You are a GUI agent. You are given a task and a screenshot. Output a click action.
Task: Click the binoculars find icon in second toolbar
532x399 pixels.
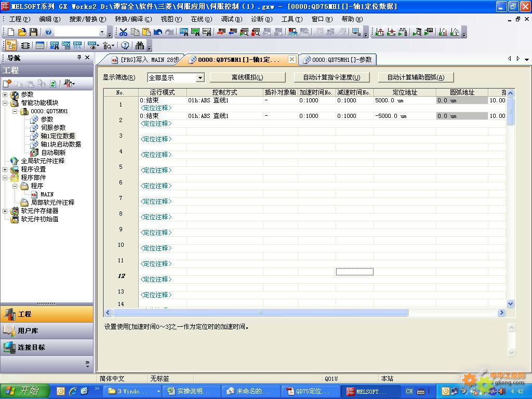click(140, 46)
